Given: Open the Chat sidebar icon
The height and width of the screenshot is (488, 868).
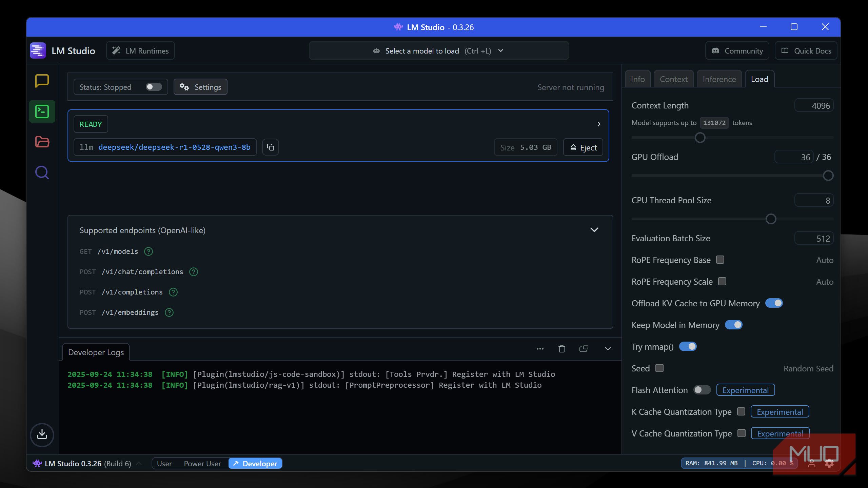Looking at the screenshot, I should [42, 81].
